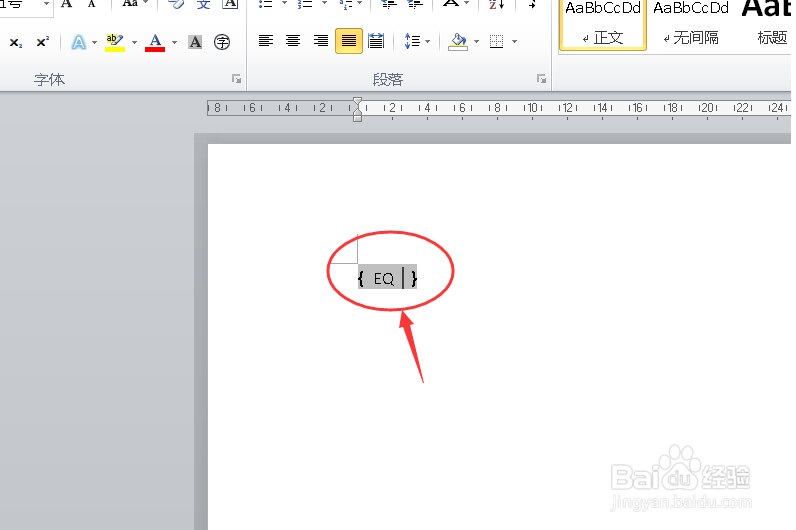Click the clear formatting eraser icon
Viewport: 796px width, 530px height.
coord(176,4)
